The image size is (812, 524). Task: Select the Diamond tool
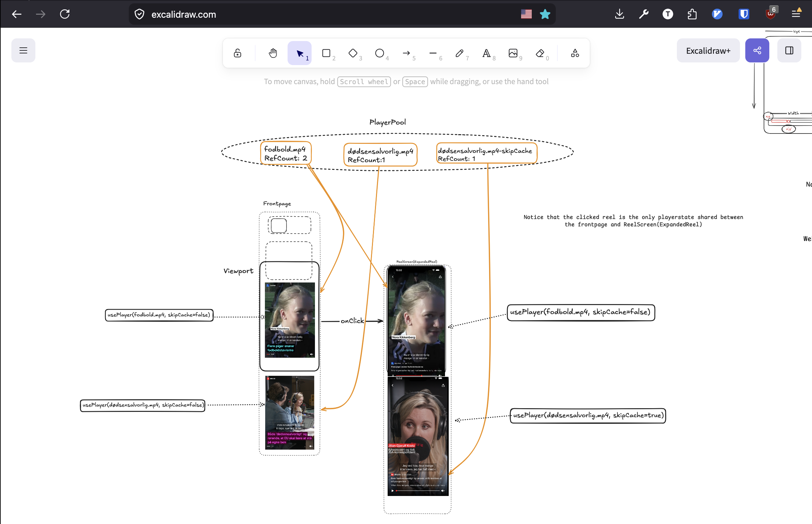[353, 53]
